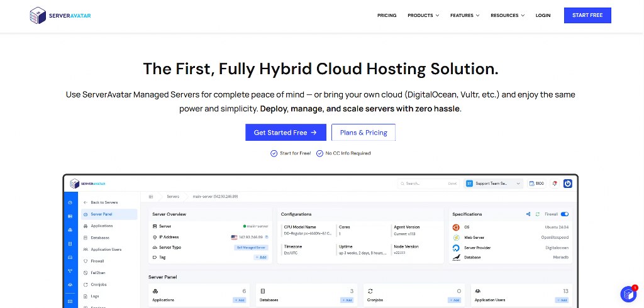Screen dimensions: 644x308
Task: Click Add button on Cronjobs card
Action: point(454,300)
